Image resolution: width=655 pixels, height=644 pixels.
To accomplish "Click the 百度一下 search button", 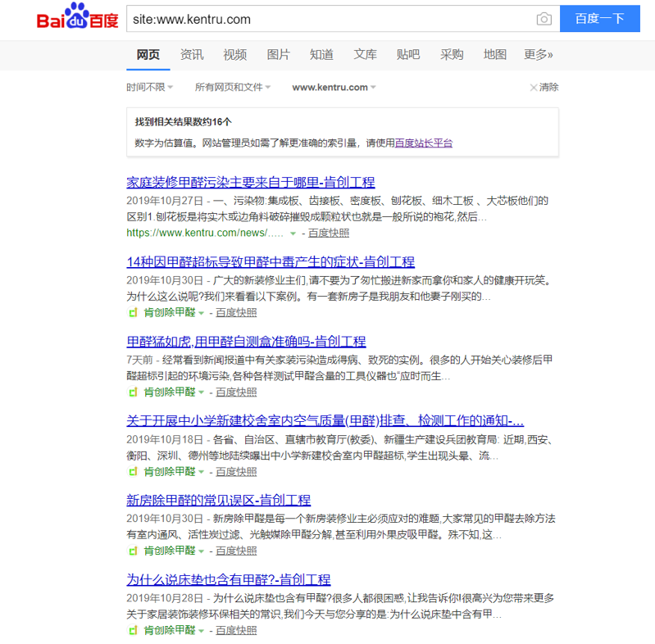I will 600,19.
